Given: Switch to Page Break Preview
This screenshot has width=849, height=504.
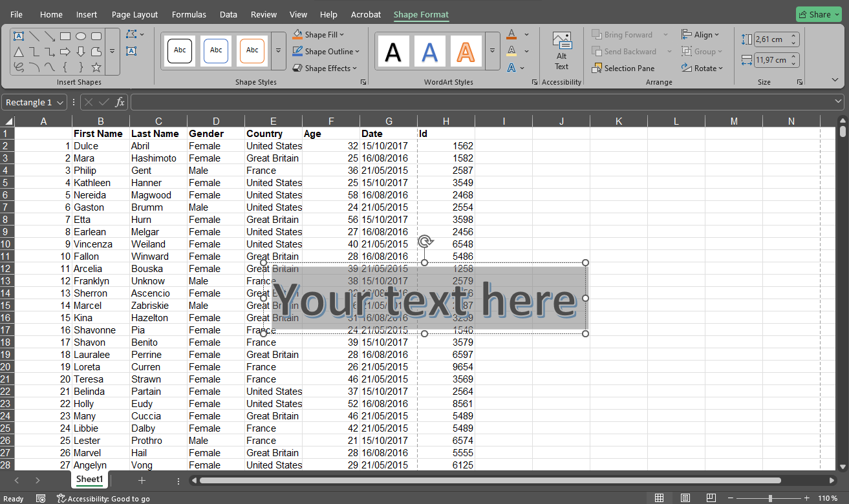Looking at the screenshot, I should (711, 498).
